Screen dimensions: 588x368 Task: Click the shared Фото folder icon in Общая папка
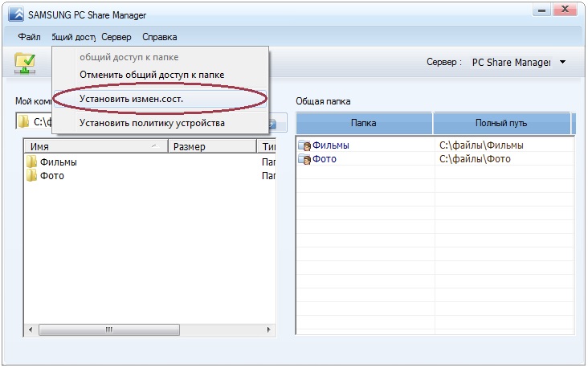[x=304, y=159]
